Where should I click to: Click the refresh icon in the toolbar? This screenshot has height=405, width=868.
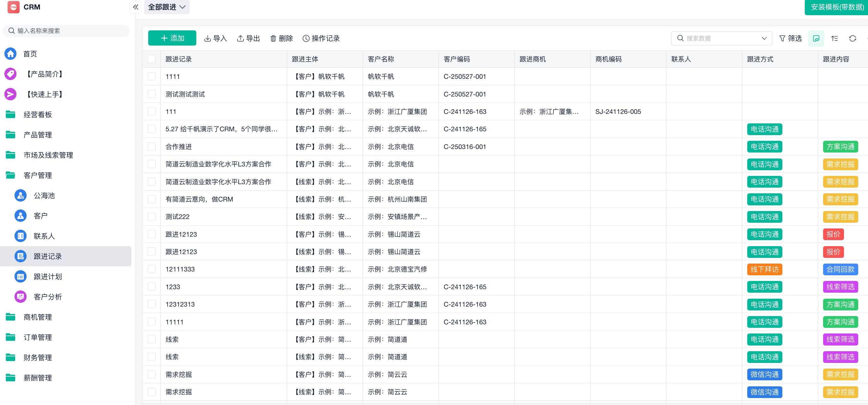(x=853, y=38)
